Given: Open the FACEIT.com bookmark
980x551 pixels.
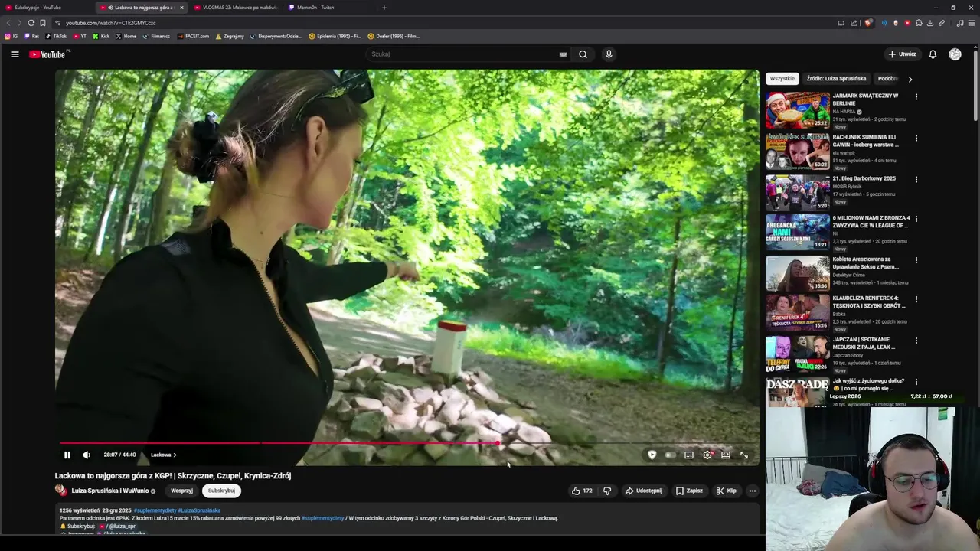Looking at the screenshot, I should click(193, 36).
